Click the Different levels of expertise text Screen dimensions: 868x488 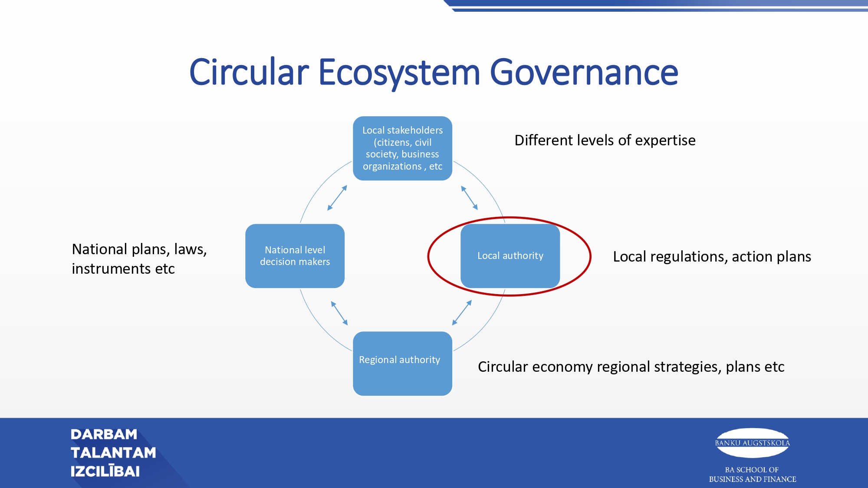[x=605, y=141]
